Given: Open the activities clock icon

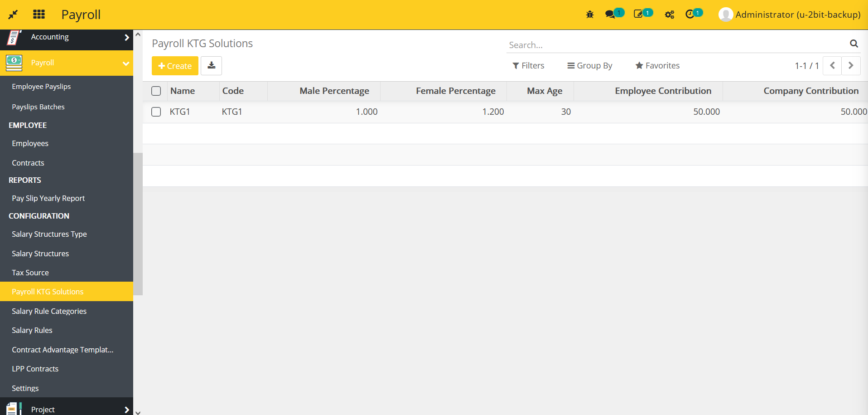Looking at the screenshot, I should pyautogui.click(x=690, y=15).
